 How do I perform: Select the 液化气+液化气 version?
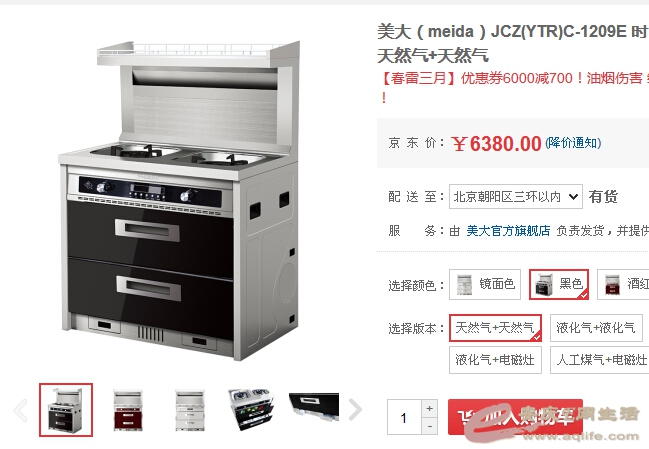596,328
